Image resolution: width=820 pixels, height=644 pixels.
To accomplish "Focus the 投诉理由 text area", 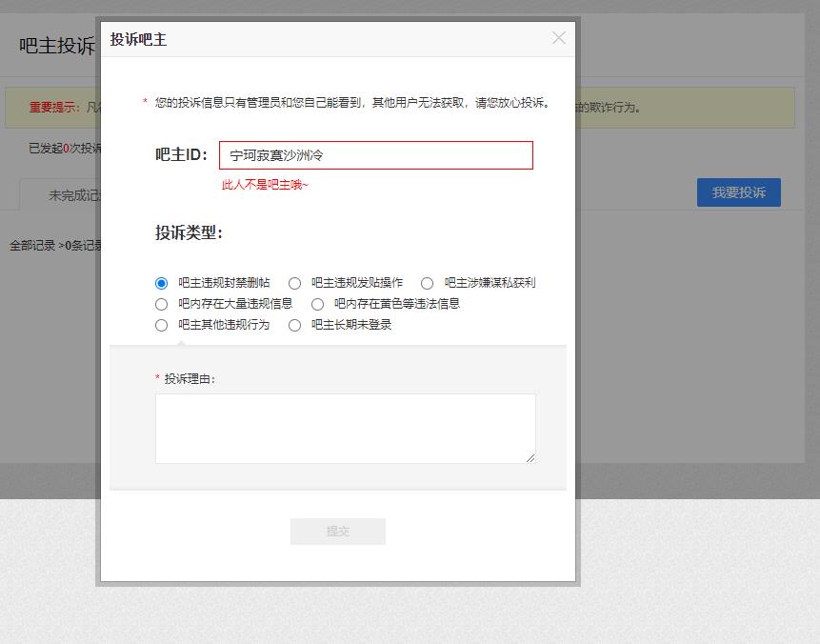I will pyautogui.click(x=345, y=428).
